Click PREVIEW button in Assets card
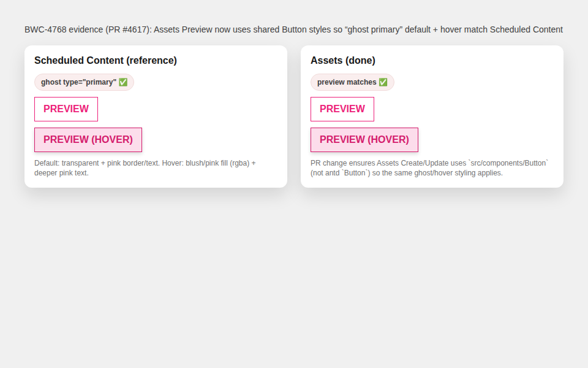This screenshot has width=588, height=368. click(342, 109)
